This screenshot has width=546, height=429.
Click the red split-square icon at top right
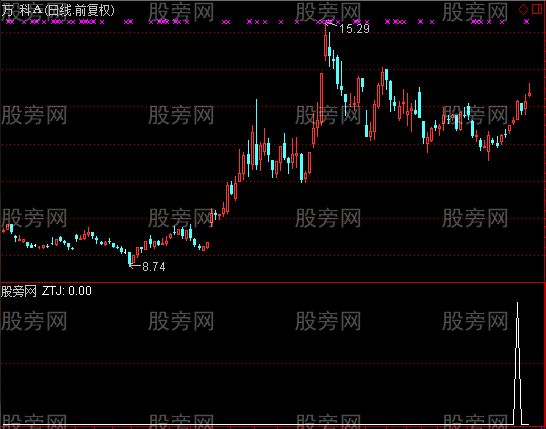tap(537, 9)
